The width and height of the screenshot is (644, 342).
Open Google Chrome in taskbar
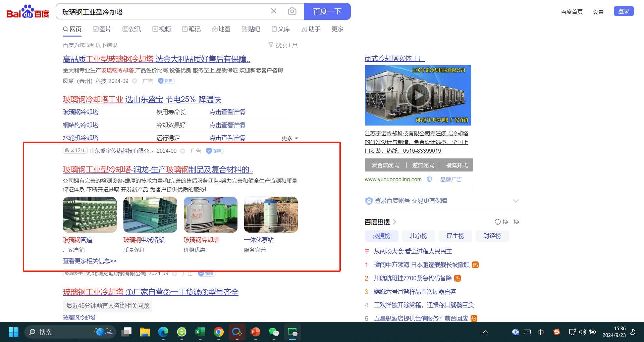click(x=219, y=332)
